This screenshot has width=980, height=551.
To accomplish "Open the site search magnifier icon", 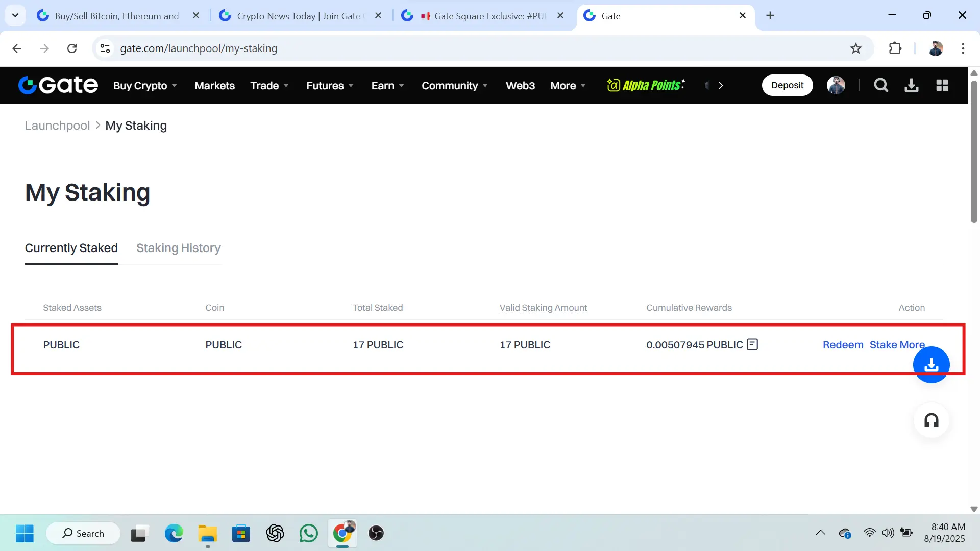I will click(881, 85).
